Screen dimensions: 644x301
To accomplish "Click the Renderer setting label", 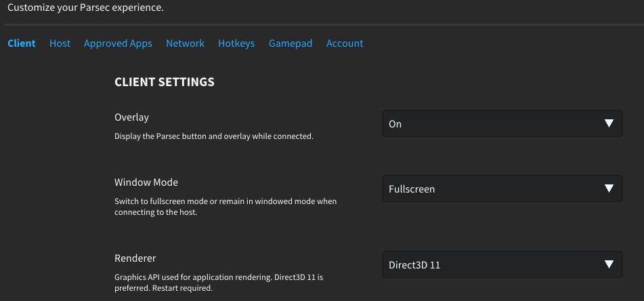I will [x=135, y=258].
